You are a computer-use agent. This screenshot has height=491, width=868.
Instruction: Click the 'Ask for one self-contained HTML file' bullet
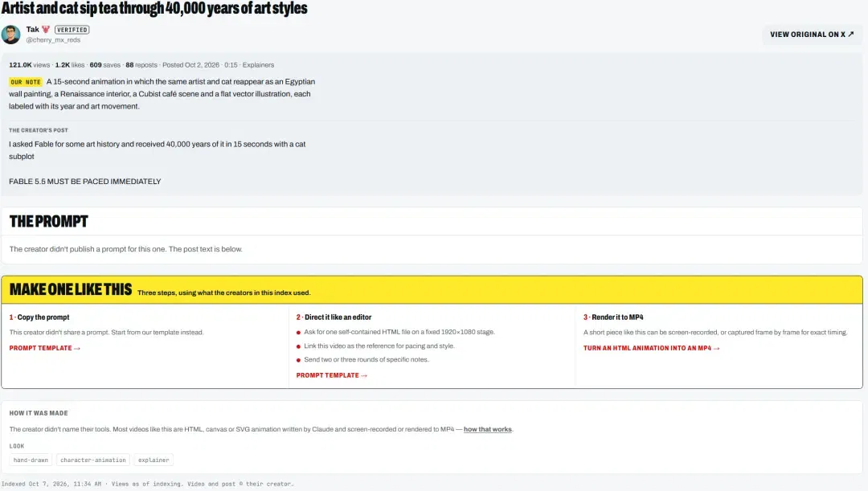point(399,332)
